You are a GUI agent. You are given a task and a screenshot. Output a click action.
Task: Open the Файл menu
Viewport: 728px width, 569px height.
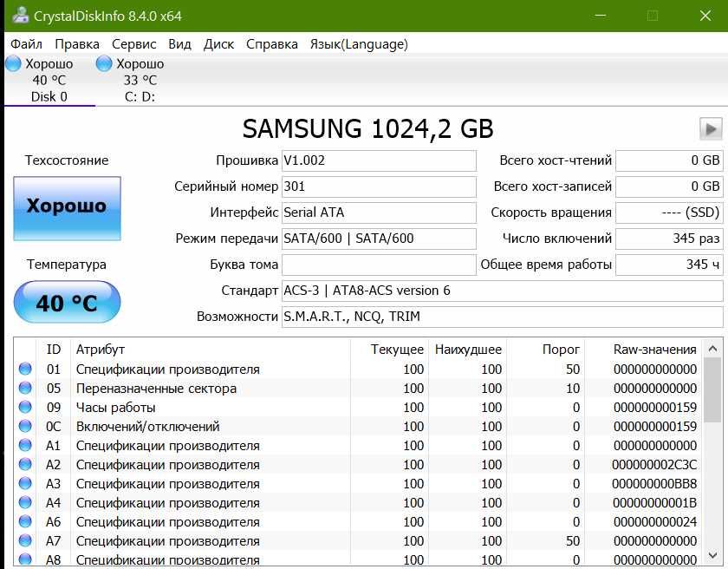tap(27, 44)
